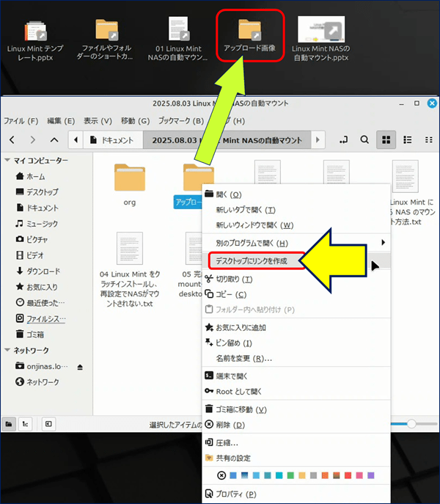The width and height of the screenshot is (440, 504).
Task: Jump to ドキュメント in the path bar
Action: tap(112, 140)
